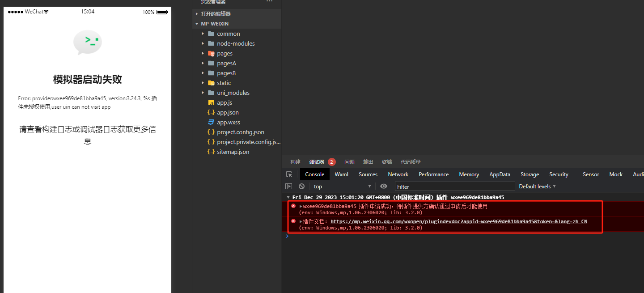644x293 pixels.
Task: Select the Console devtools tab
Action: (315, 174)
